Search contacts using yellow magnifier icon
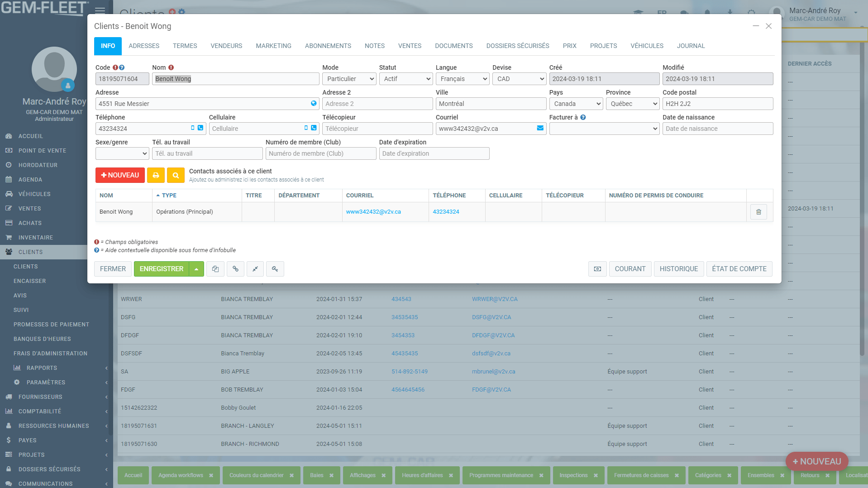 click(176, 175)
